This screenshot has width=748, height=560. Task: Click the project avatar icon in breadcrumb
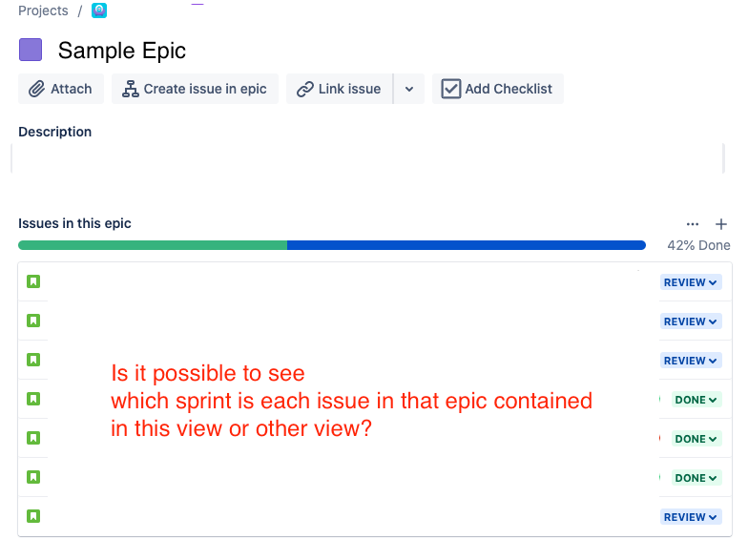[99, 10]
